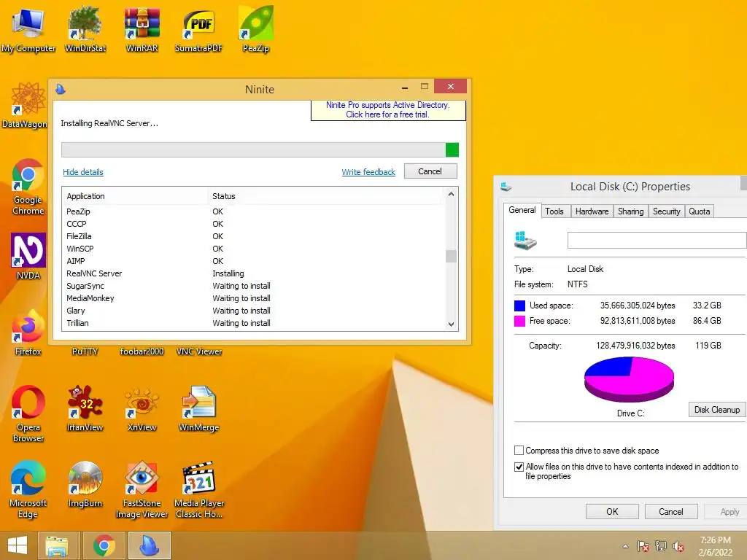Launch NVDA from the desktop

tap(28, 256)
